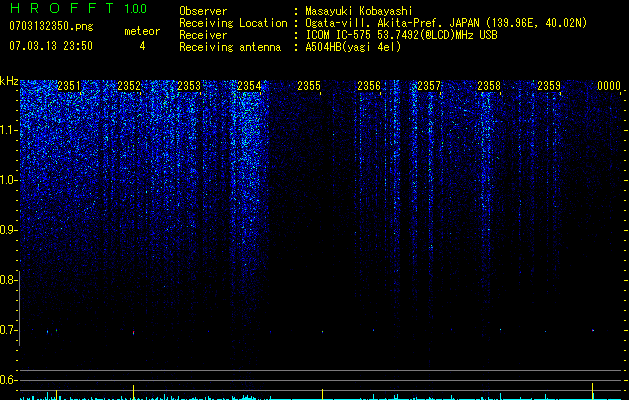629x400 pixels.
Task: Click the Ogata-vill. Akita-Pref. JAPAN location text
Action: click(446, 23)
